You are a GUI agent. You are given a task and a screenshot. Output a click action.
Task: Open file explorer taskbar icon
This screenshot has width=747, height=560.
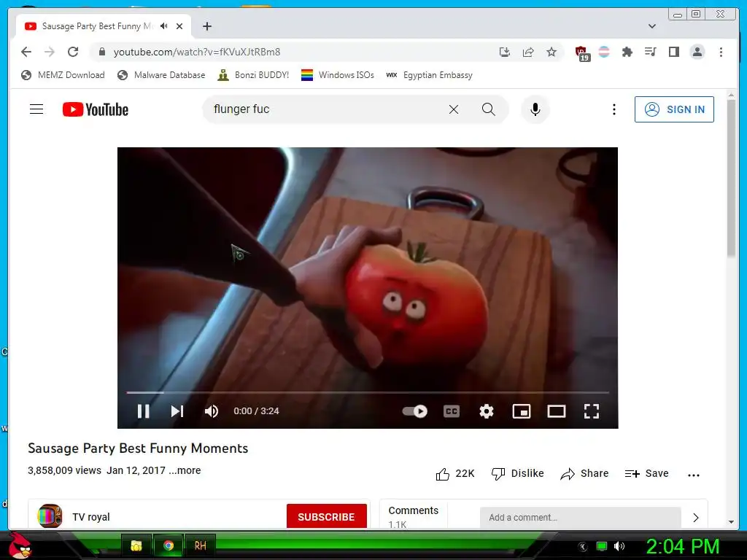pos(136,545)
